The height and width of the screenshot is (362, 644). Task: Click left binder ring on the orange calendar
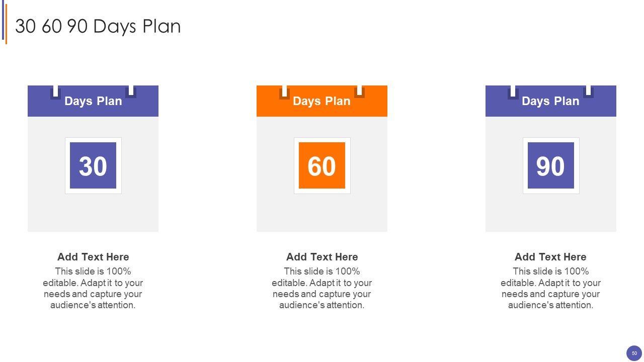(285, 92)
